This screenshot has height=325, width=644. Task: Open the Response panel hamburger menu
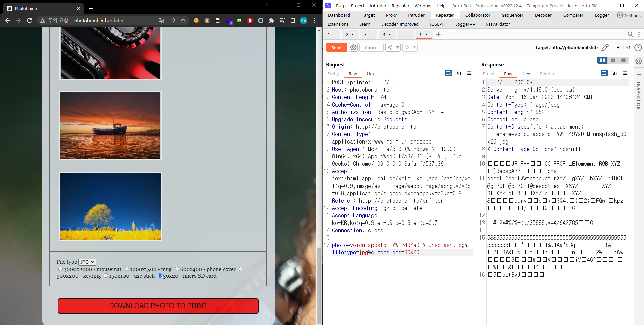[625, 73]
